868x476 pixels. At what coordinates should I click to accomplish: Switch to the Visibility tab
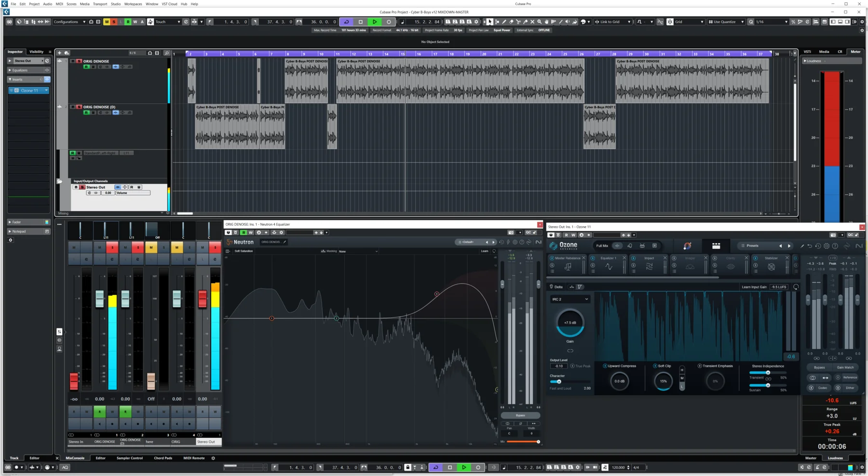click(37, 52)
